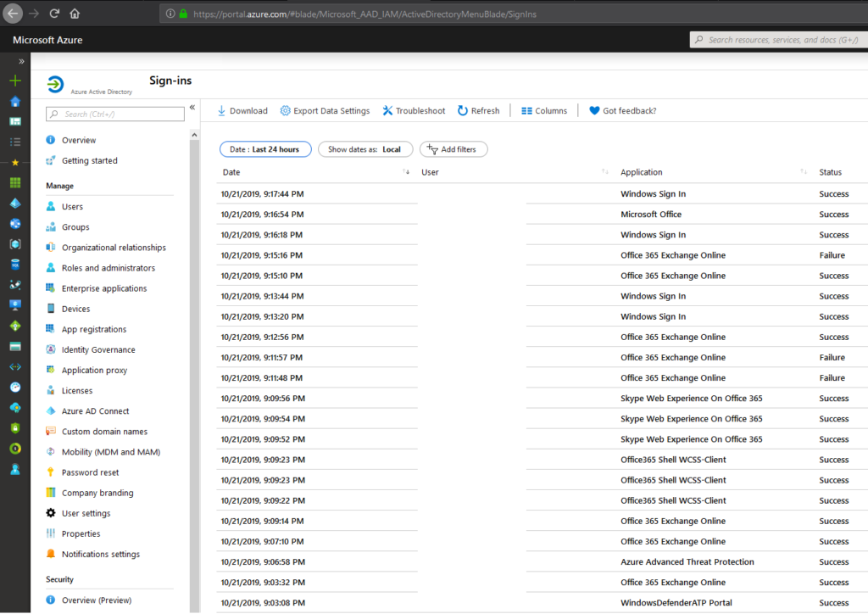Click the SQL databases icon in sidebar

(15, 265)
